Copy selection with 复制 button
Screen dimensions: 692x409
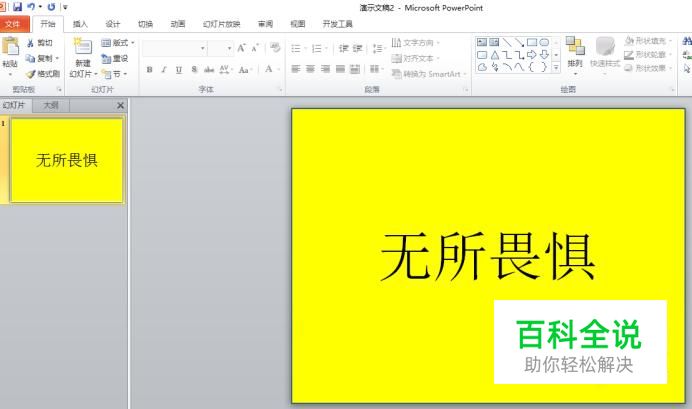pos(42,58)
